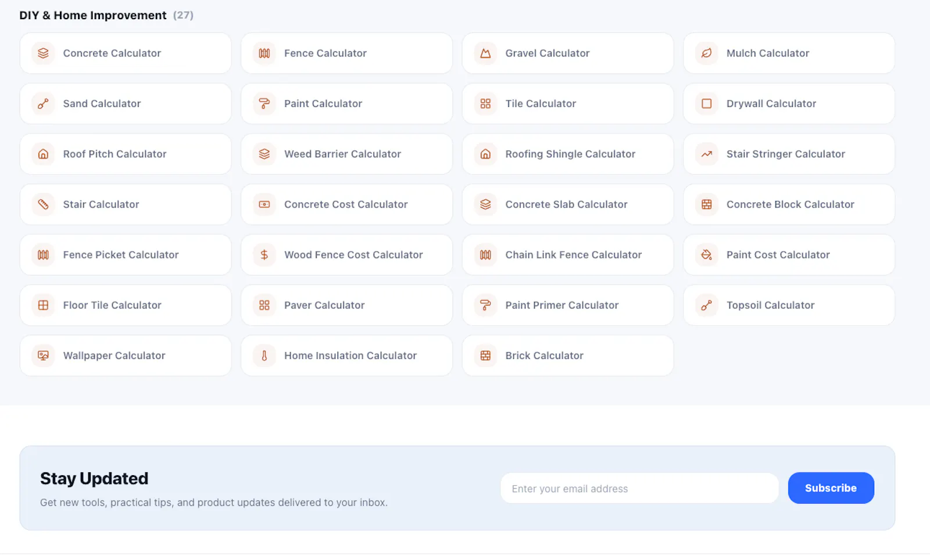The width and height of the screenshot is (930, 560).
Task: Click the Mulch Calculator leaf icon
Action: pos(707,53)
